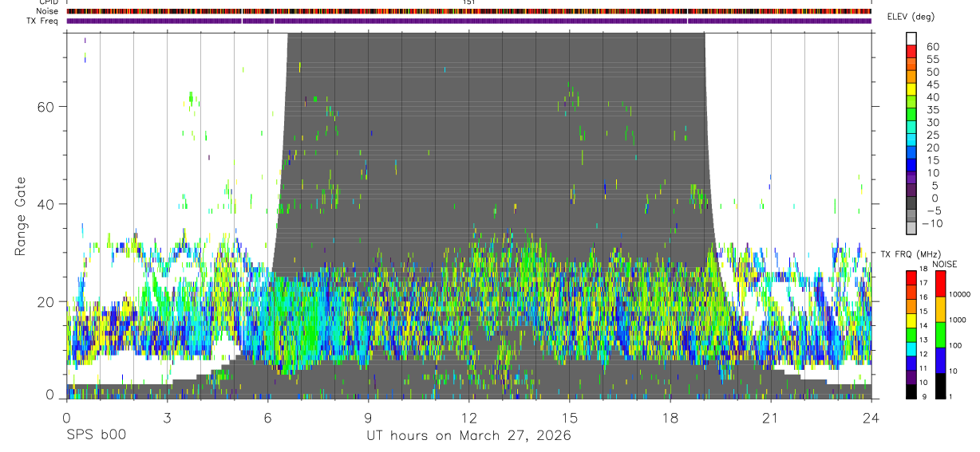Viewport: 980px width, 452px height.
Task: Click the 'Range Gate' y-axis title
Action: [x=20, y=216]
